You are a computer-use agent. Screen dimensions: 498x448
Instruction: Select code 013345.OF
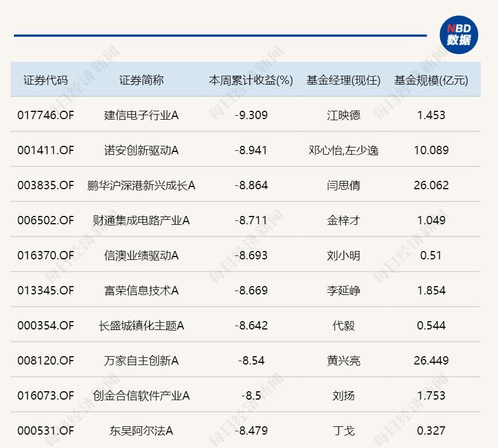coord(46,291)
